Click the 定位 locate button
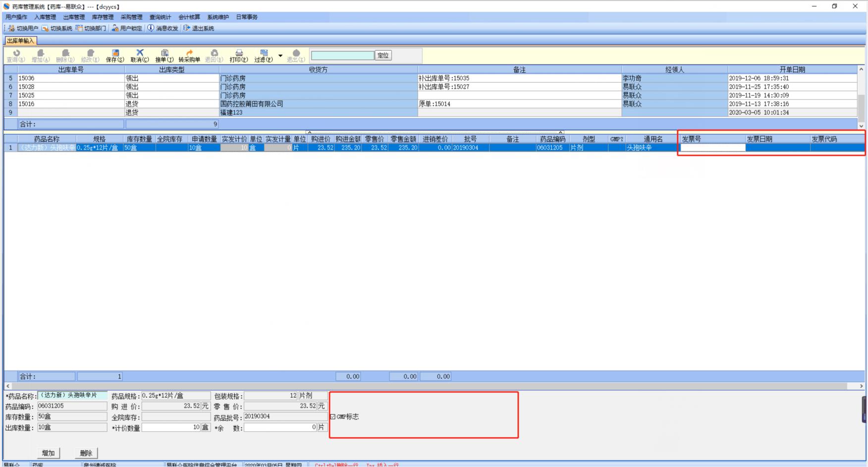Viewport: 868px width, 467px height. pyautogui.click(x=383, y=56)
